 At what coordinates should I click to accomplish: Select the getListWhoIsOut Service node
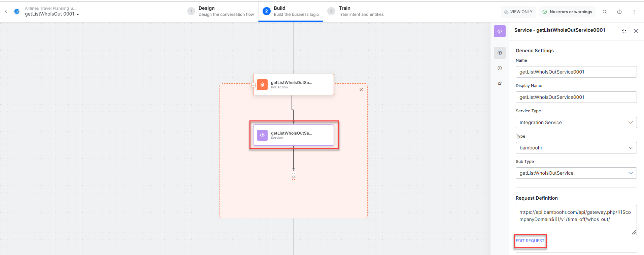294,135
